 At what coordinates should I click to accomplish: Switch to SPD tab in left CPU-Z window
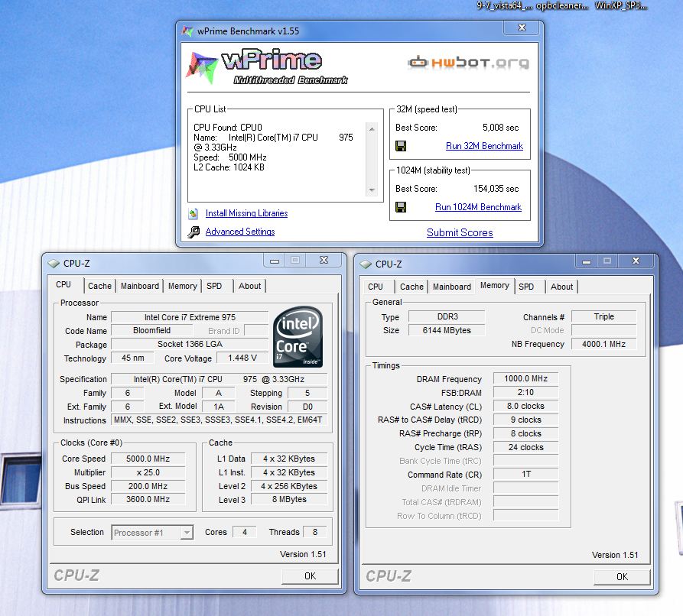[x=214, y=286]
